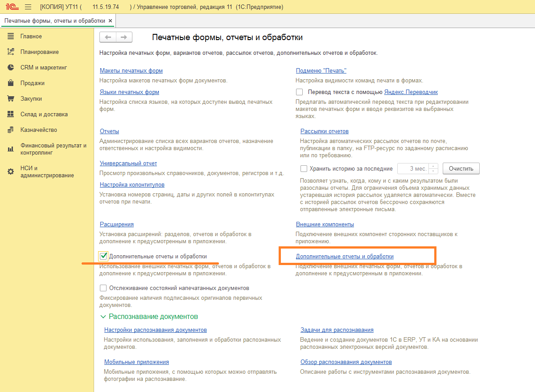The height and width of the screenshot is (392, 535).
Task: Open the Отчеты link
Action: tap(109, 131)
